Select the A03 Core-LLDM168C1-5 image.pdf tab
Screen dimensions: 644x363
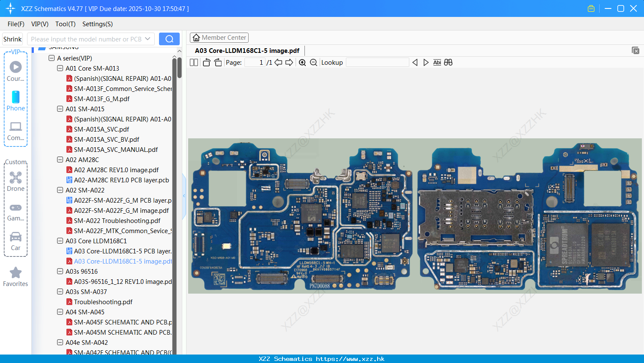tap(247, 50)
